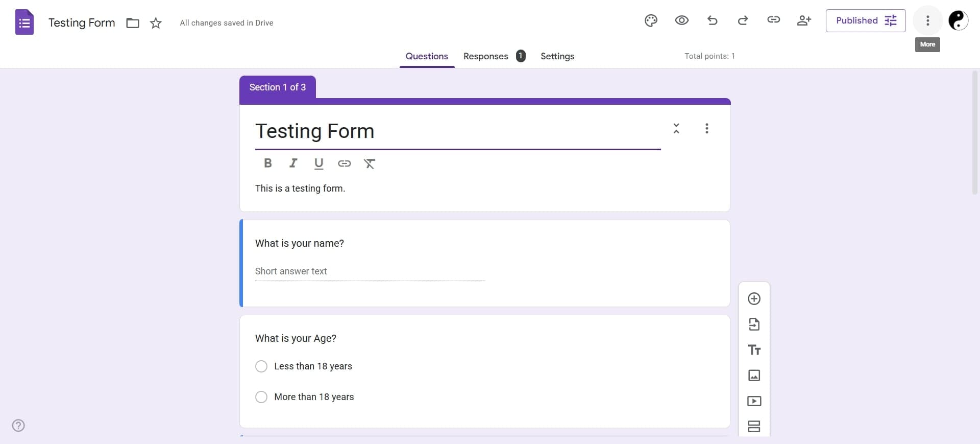
Task: Click the move to folder icon
Action: click(x=133, y=23)
